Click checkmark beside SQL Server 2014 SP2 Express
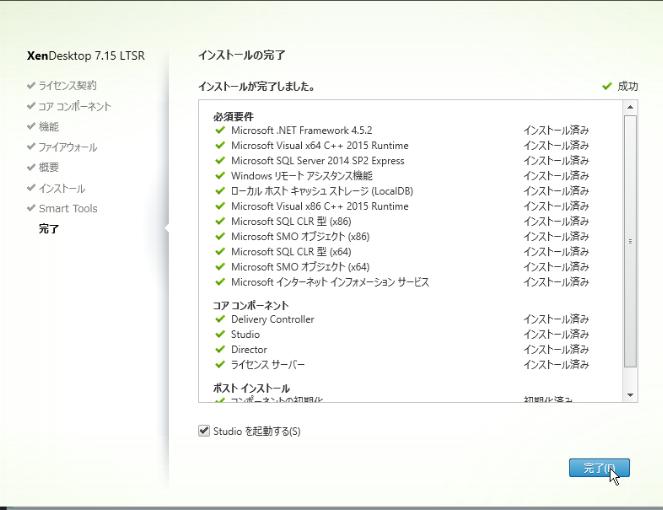Screen dimensions: 663x510 coord(220,160)
